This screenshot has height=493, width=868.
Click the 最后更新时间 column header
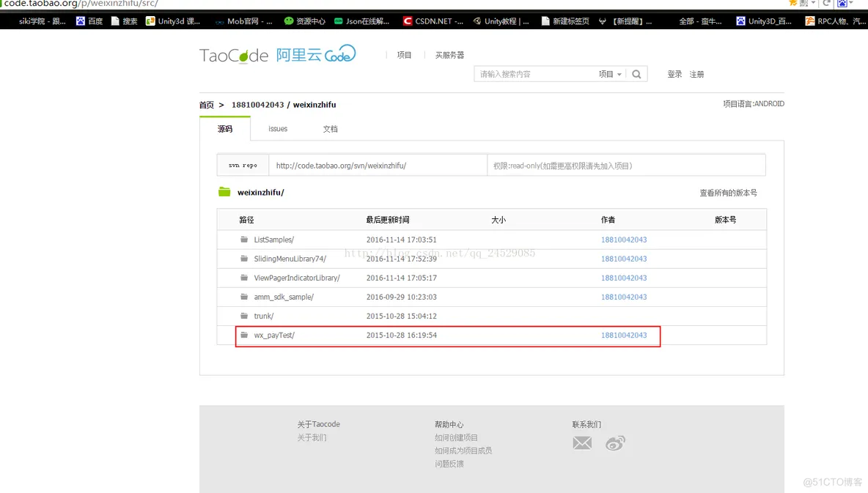[x=388, y=220]
